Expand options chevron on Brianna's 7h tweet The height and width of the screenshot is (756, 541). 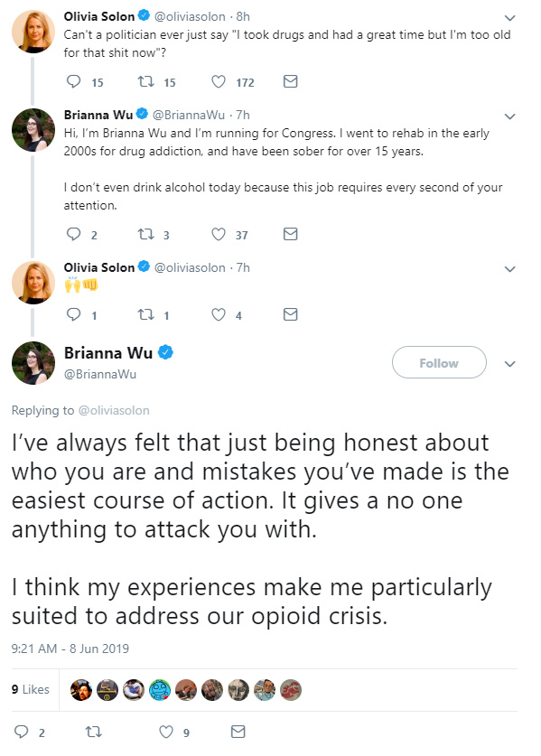(509, 117)
